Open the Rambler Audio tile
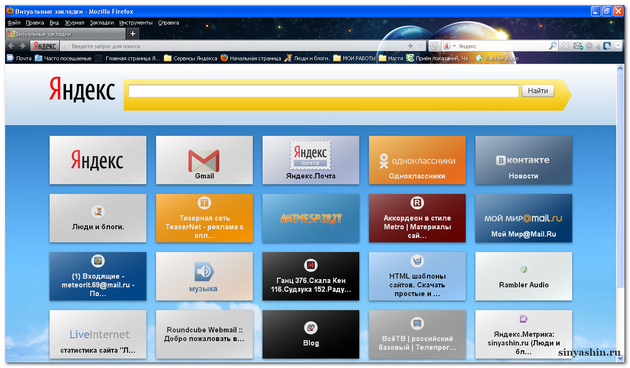The height and width of the screenshot is (368, 630). [x=524, y=276]
